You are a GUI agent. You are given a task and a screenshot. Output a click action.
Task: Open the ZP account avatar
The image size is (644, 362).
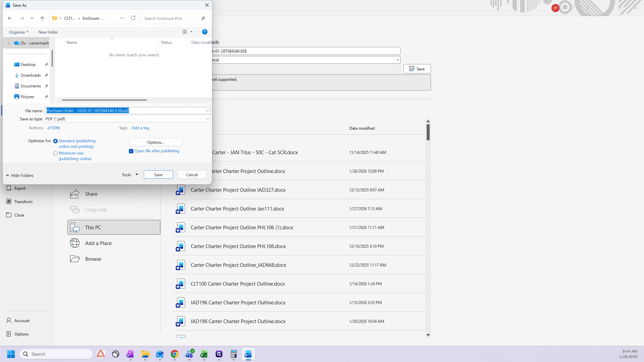[x=555, y=8]
